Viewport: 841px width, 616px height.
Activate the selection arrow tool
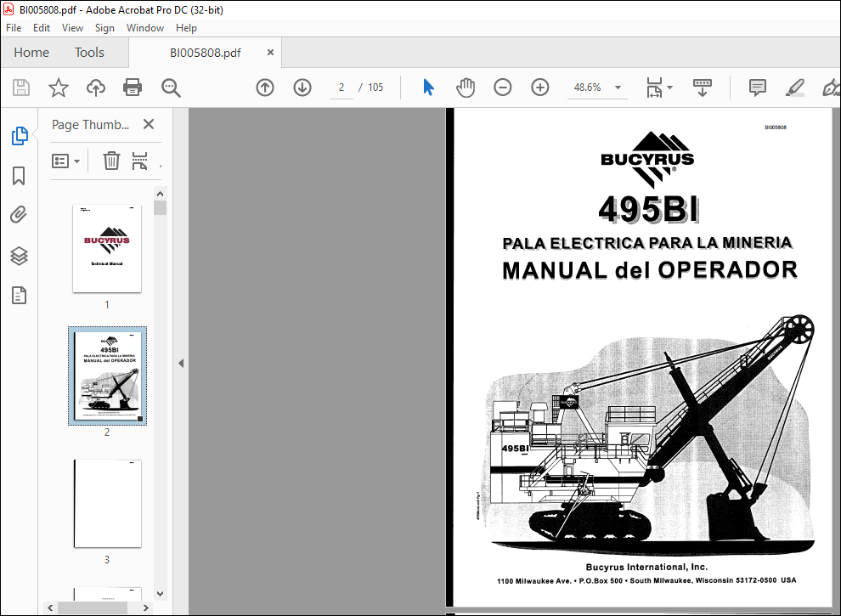click(428, 88)
